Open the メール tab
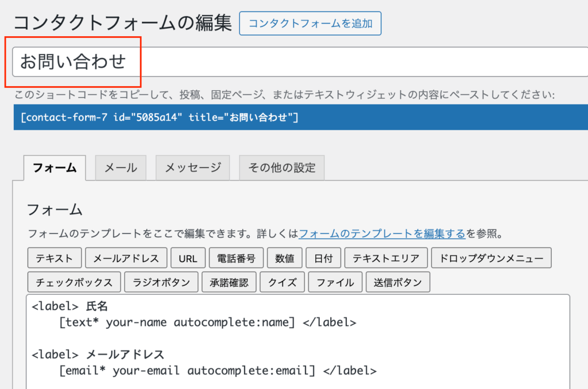This screenshot has width=588, height=389. pos(121,168)
